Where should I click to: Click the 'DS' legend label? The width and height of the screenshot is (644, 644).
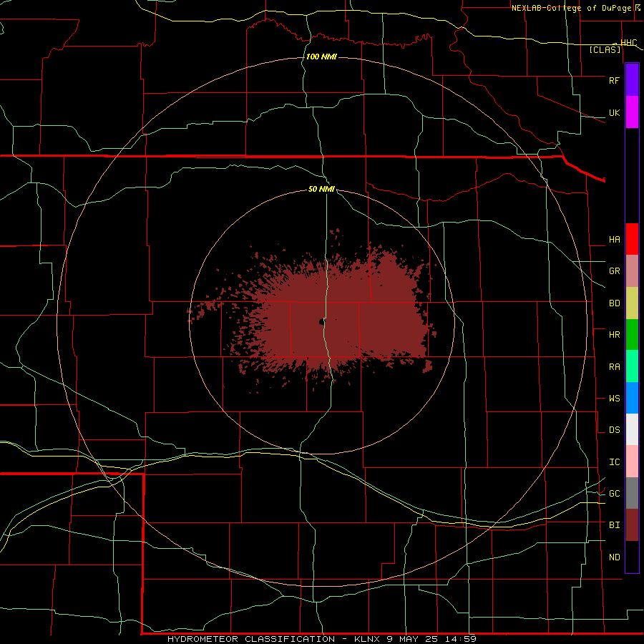pos(615,430)
